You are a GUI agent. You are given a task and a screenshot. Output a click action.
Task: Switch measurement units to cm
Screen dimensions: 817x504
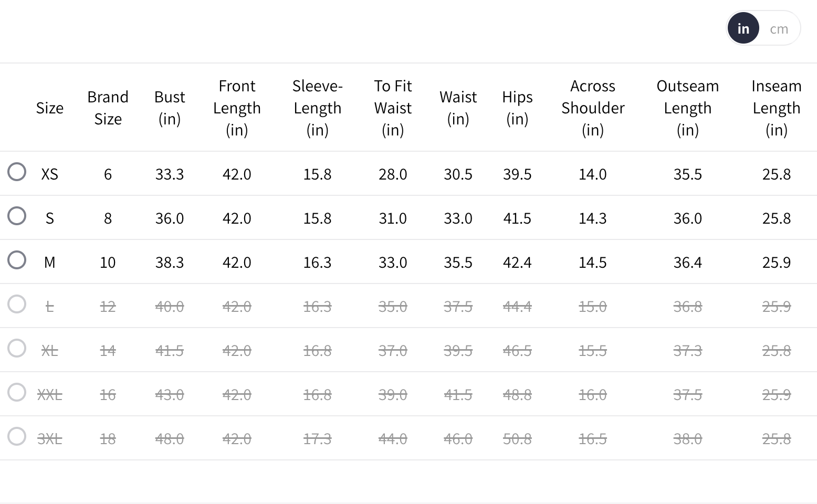(779, 29)
